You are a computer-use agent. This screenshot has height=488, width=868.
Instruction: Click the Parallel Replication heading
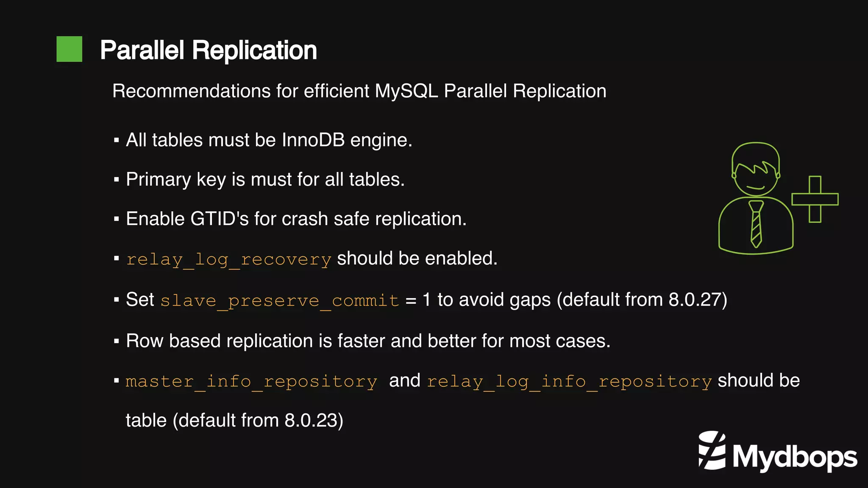208,50
